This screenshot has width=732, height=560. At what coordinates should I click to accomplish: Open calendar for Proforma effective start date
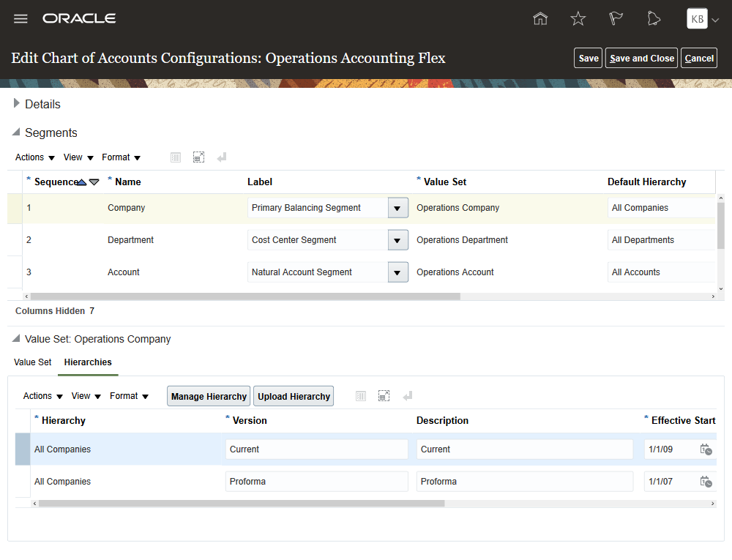pos(706,482)
